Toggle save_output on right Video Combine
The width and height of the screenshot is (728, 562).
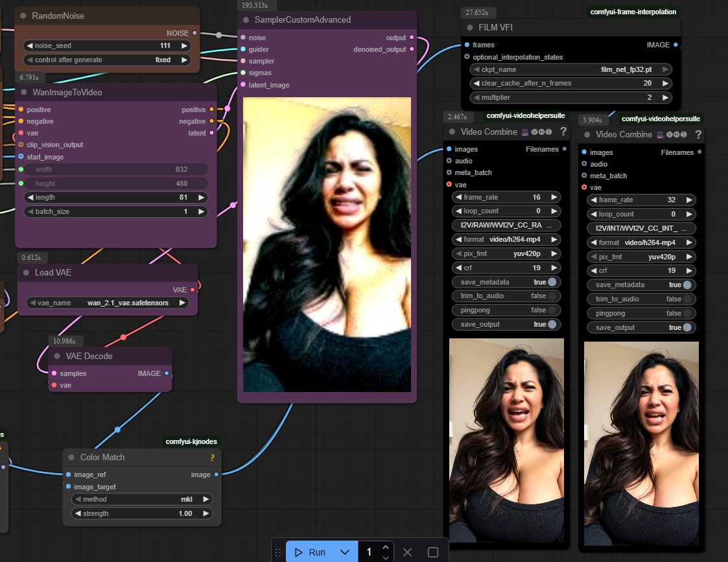coord(641,327)
